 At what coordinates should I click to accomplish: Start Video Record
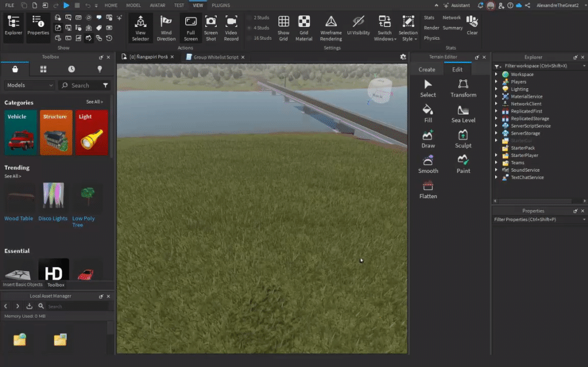click(231, 28)
